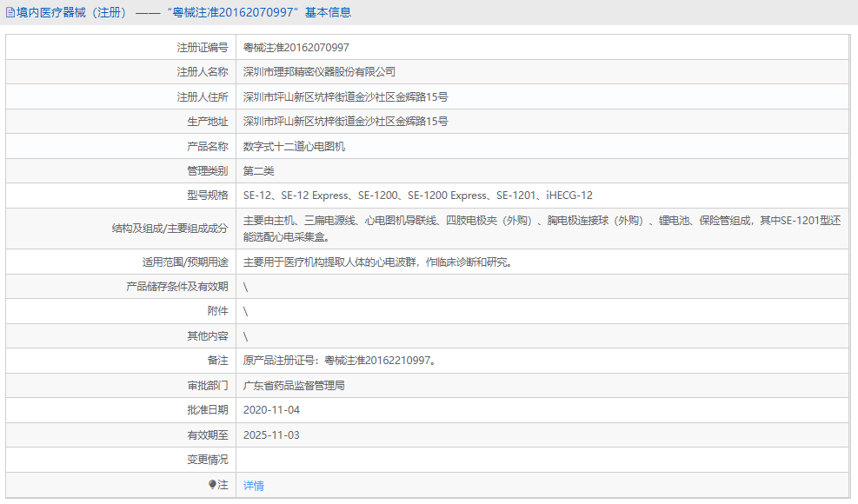This screenshot has height=504, width=858.
Task: Select registration number 粤械注准20162070997 value
Action: [x=296, y=48]
